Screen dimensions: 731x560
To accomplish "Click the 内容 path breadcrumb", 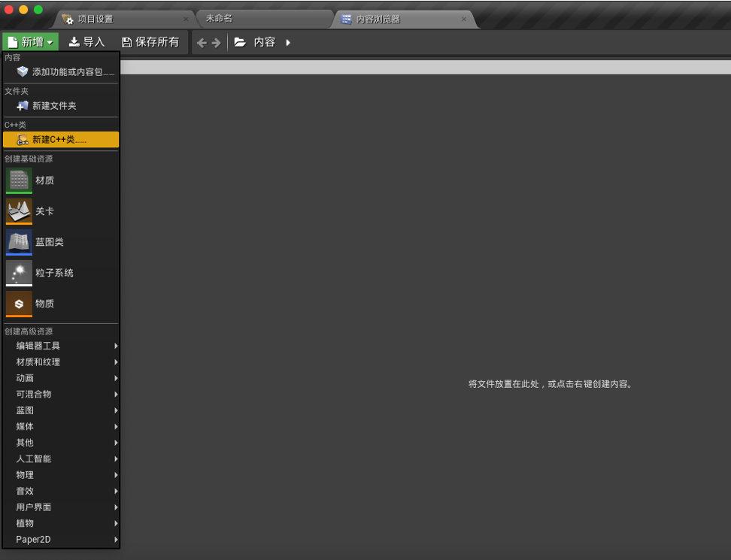I will click(x=264, y=42).
